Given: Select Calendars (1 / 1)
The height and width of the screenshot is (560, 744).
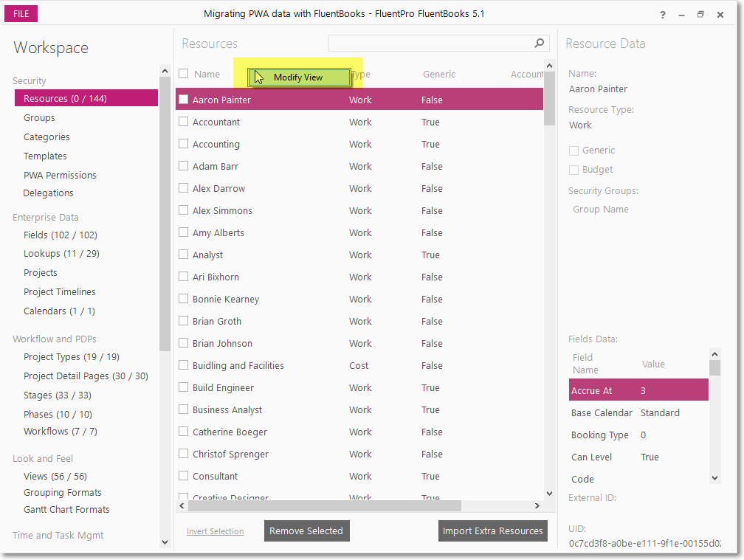Looking at the screenshot, I should pyautogui.click(x=59, y=311).
